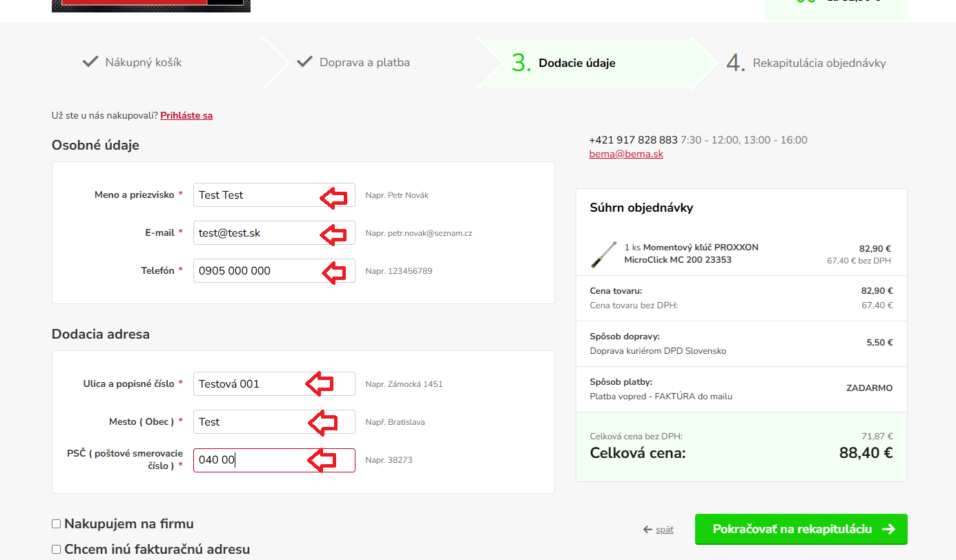Focus the PSČ postal code field
Screen dimensions: 956x560
coord(250,460)
